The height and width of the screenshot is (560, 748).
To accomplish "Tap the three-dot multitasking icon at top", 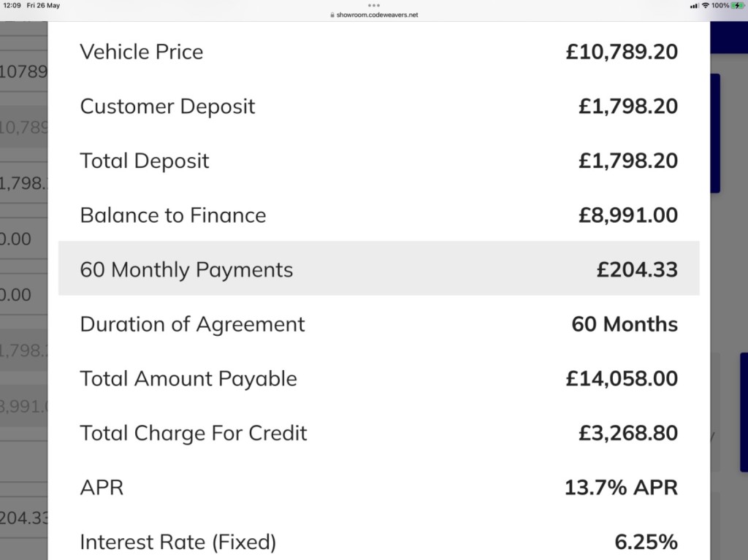I will 374,6.
